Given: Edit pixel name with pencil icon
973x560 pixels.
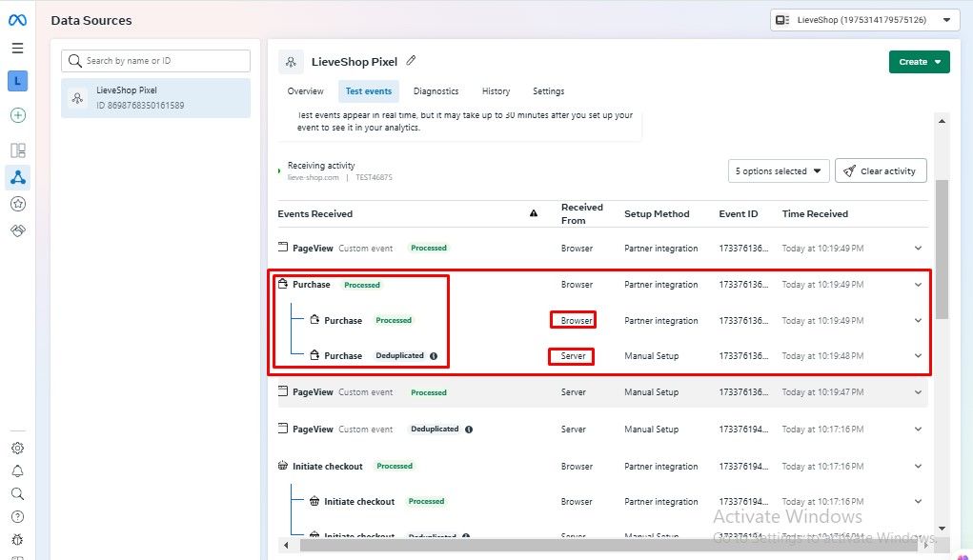Looking at the screenshot, I should tap(411, 61).
